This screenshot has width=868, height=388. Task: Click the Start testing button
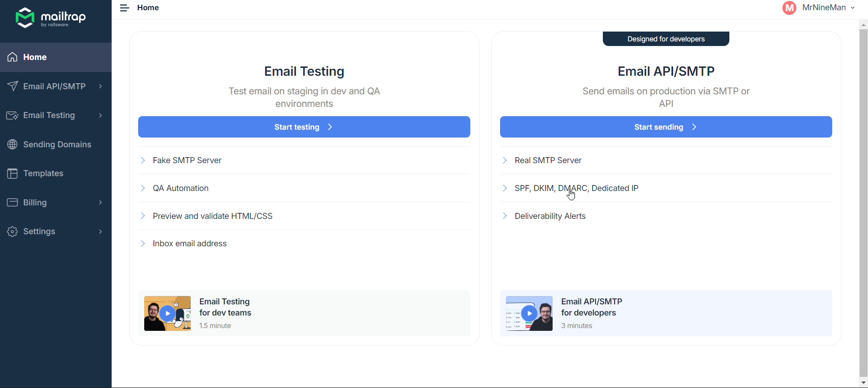(304, 127)
